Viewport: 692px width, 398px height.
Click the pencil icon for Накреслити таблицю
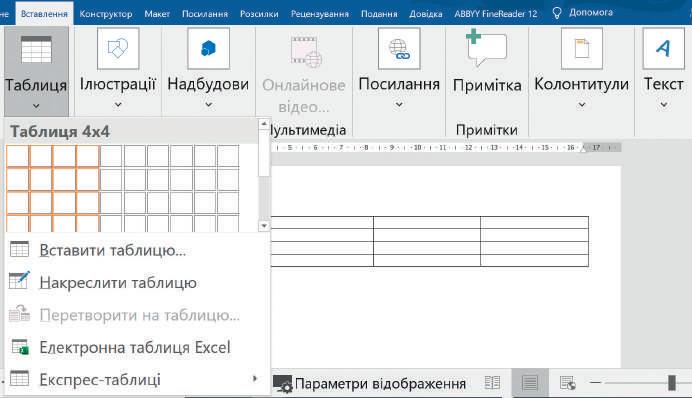(19, 281)
